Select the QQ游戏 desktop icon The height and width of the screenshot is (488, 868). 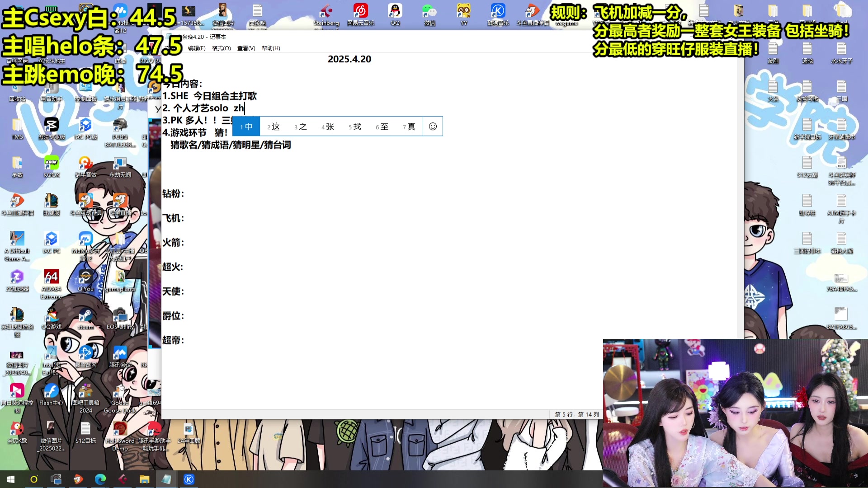pos(52,319)
